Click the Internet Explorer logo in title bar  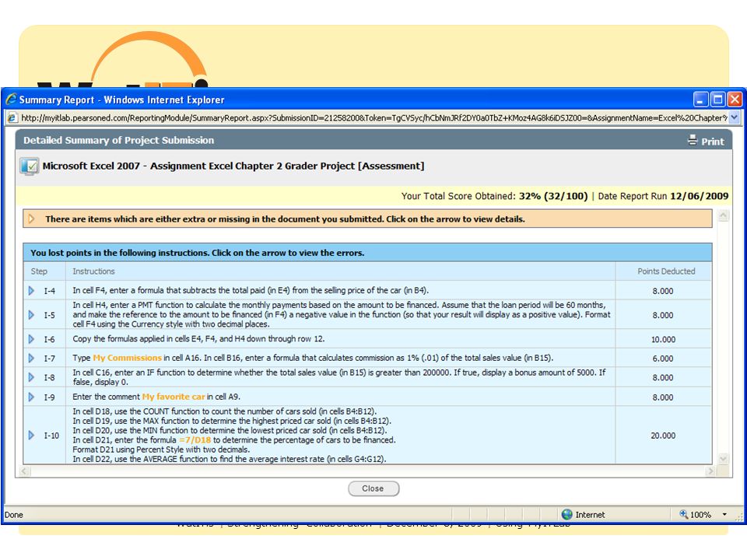[x=11, y=99]
